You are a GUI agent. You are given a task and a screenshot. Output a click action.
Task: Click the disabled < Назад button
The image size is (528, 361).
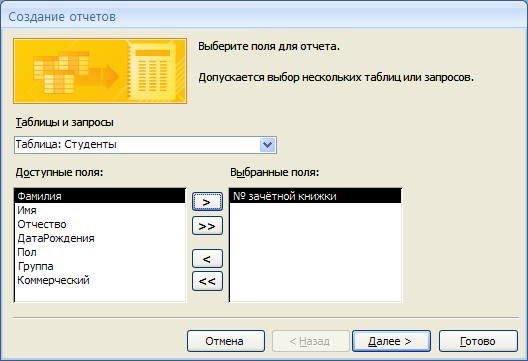[310, 341]
